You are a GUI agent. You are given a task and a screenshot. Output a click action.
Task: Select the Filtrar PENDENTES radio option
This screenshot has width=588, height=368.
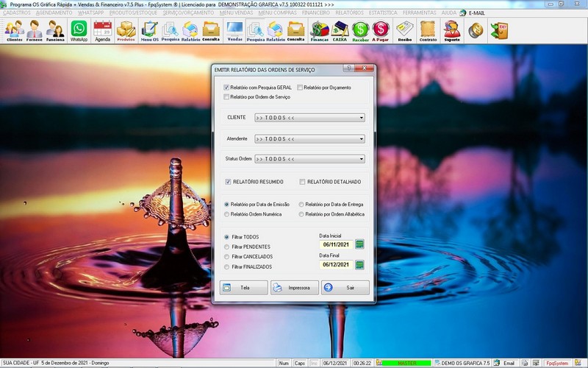[227, 247]
